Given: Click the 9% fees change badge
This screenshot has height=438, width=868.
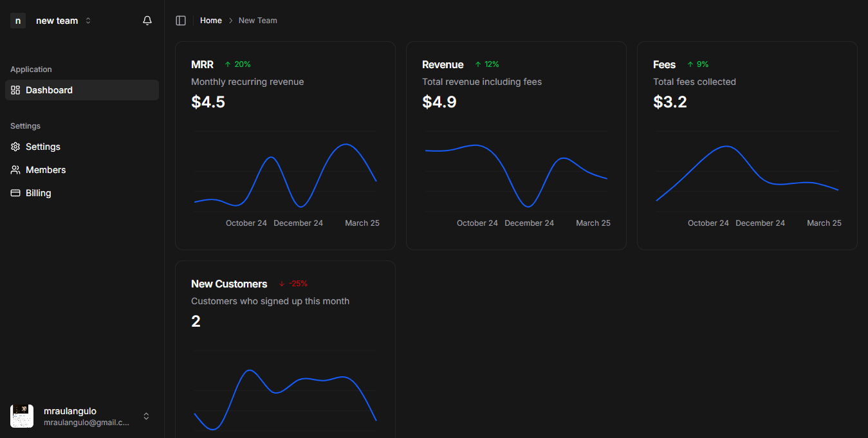Looking at the screenshot, I should tap(697, 64).
